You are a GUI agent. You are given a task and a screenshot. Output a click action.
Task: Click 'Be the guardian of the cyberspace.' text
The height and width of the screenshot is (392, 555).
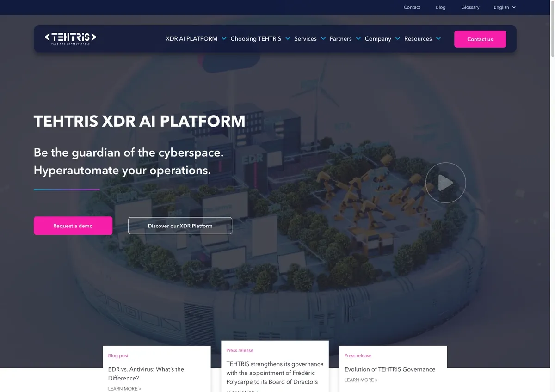129,153
